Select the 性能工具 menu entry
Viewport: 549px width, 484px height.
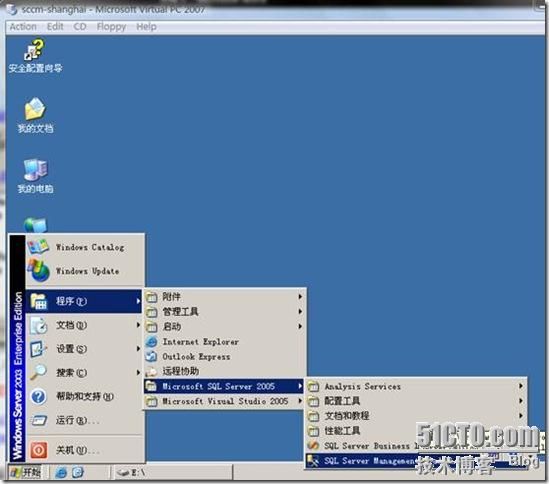pos(416,431)
